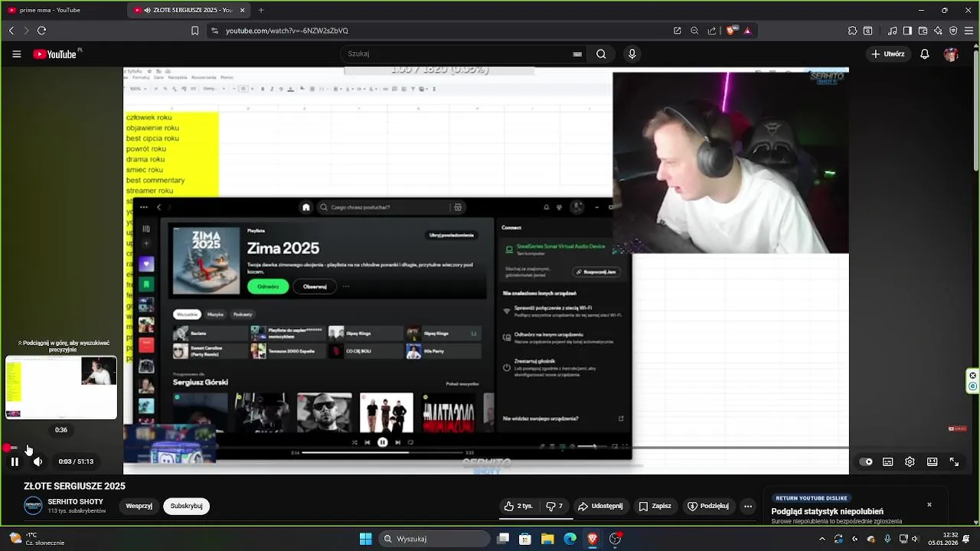Viewport: 980px width, 551px height.
Task: Open YouTube player settings gear
Action: pyautogui.click(x=910, y=462)
